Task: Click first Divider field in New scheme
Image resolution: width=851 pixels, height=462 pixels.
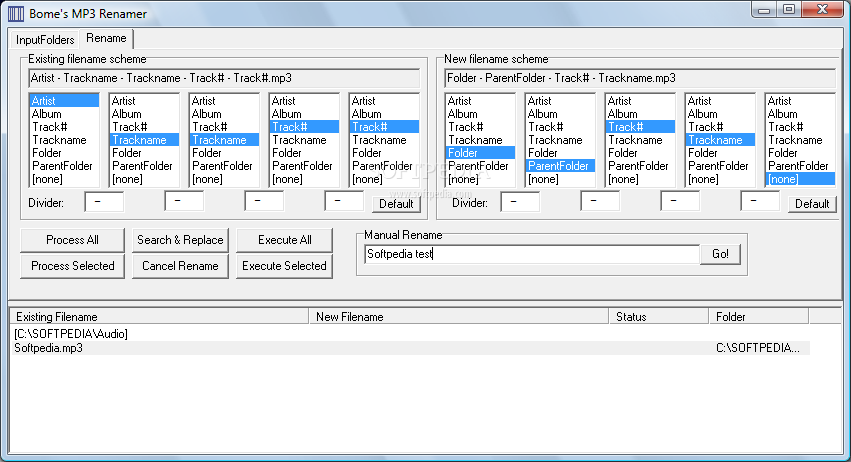Action: click(520, 202)
